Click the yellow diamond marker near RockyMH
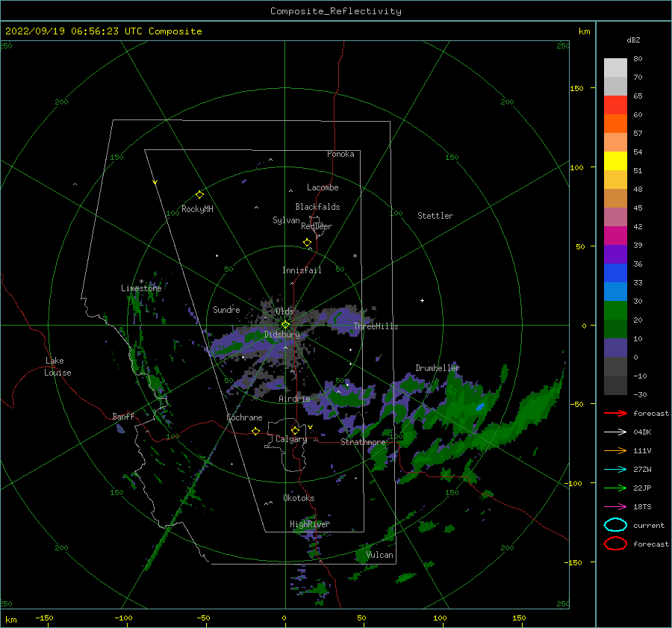Image resolution: width=672 pixels, height=628 pixels. 199,195
